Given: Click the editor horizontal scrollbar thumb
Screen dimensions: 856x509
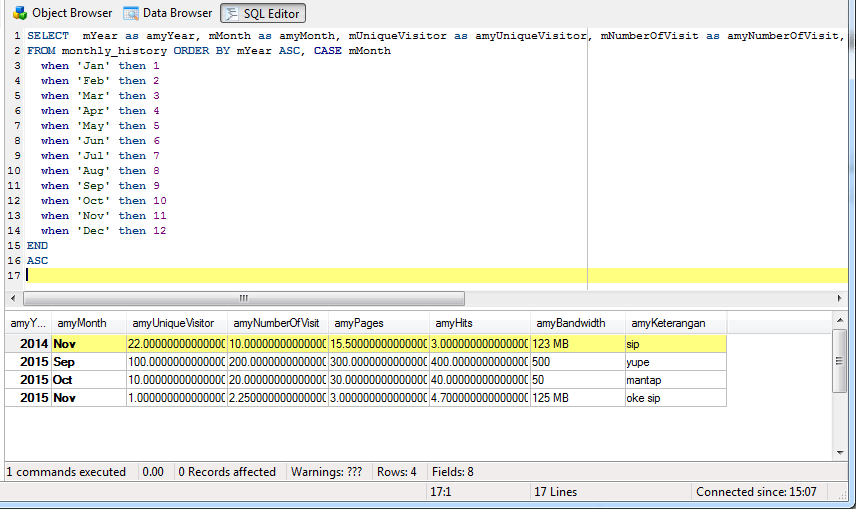Looking at the screenshot, I should point(244,298).
